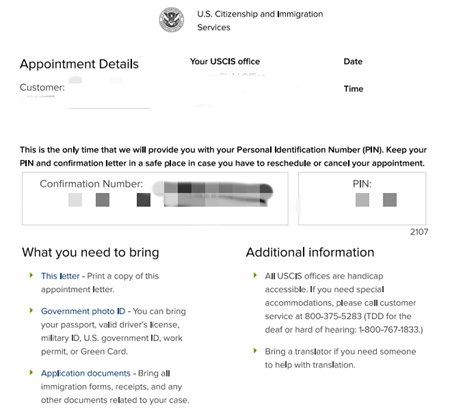The image size is (450, 412).
Task: Open the Application documents link
Action: pyautogui.click(x=86, y=373)
